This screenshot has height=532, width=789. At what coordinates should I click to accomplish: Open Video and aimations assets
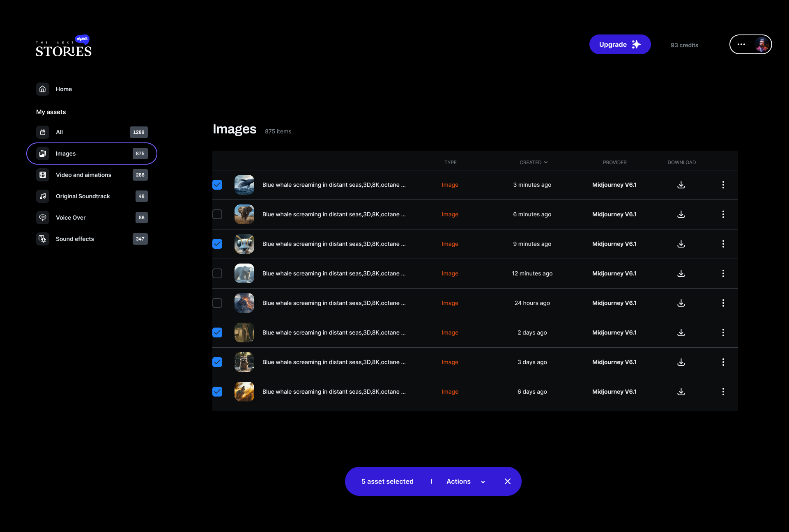click(83, 175)
